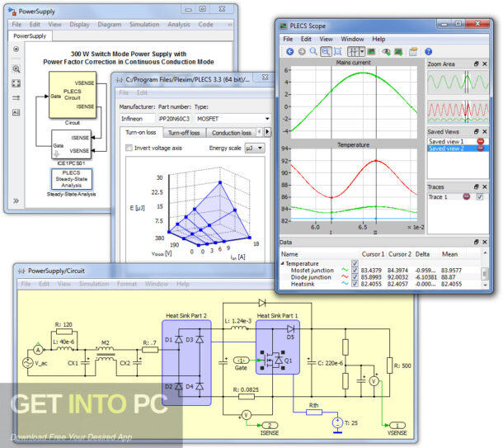Click the zoom-to-fit icon in Scope toolbar

pyautogui.click(x=337, y=52)
